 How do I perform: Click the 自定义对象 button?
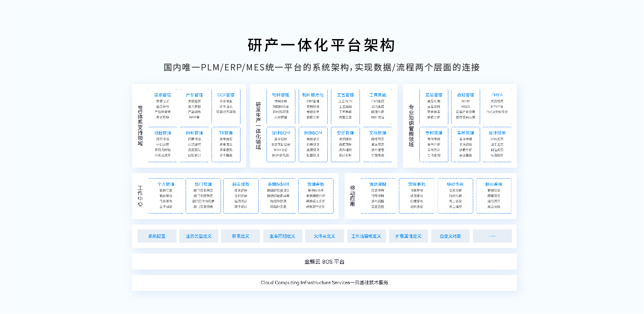pyautogui.click(x=450, y=236)
